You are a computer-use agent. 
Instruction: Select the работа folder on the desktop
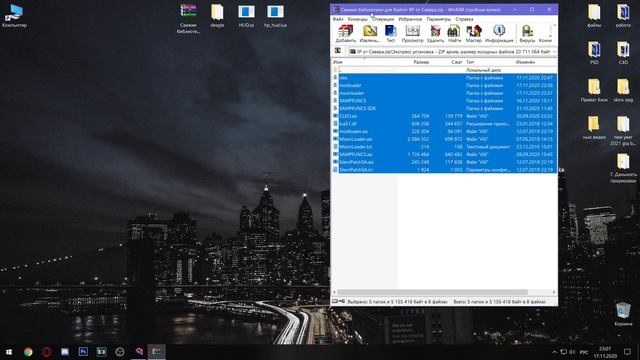click(x=623, y=16)
